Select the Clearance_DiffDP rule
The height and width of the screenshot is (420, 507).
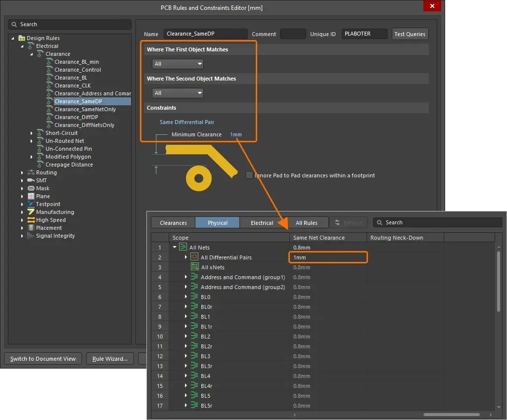[76, 117]
